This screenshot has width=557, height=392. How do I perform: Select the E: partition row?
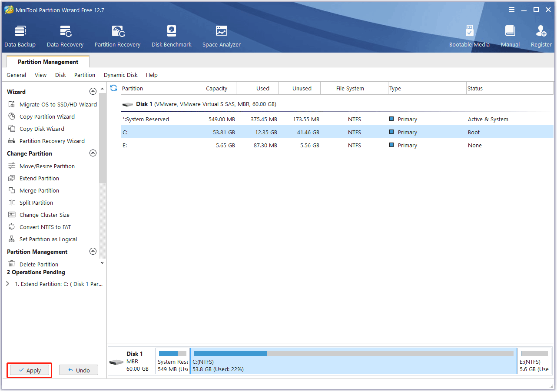pos(337,145)
